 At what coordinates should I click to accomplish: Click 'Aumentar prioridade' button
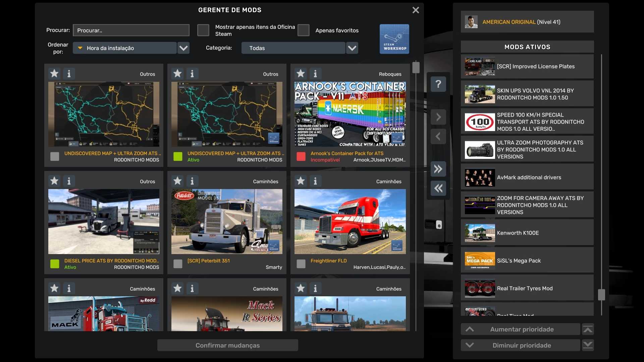(521, 329)
